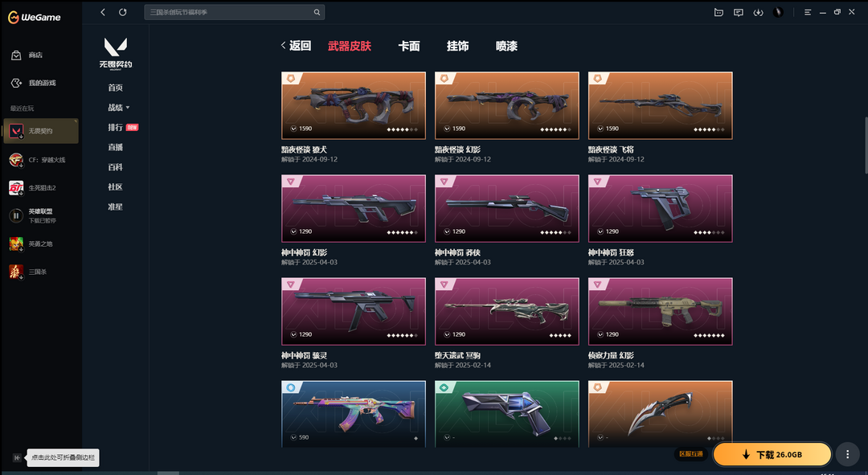Collapse the sidebar with the fold icon

coord(17,457)
